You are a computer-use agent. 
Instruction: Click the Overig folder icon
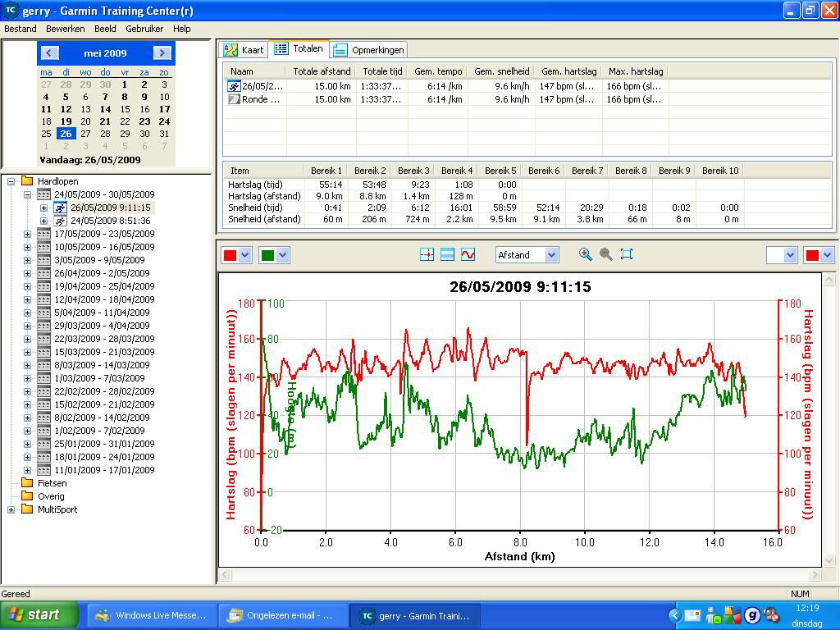tap(27, 496)
